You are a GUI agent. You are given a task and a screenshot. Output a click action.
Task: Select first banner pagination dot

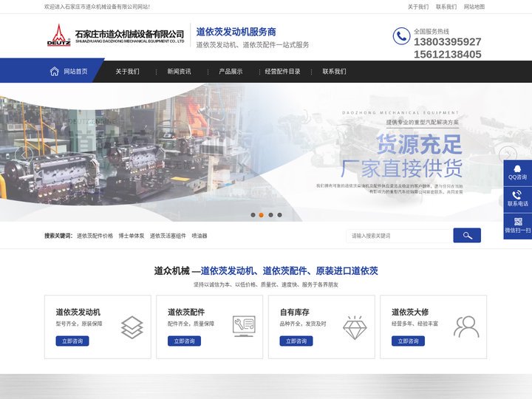point(253,215)
